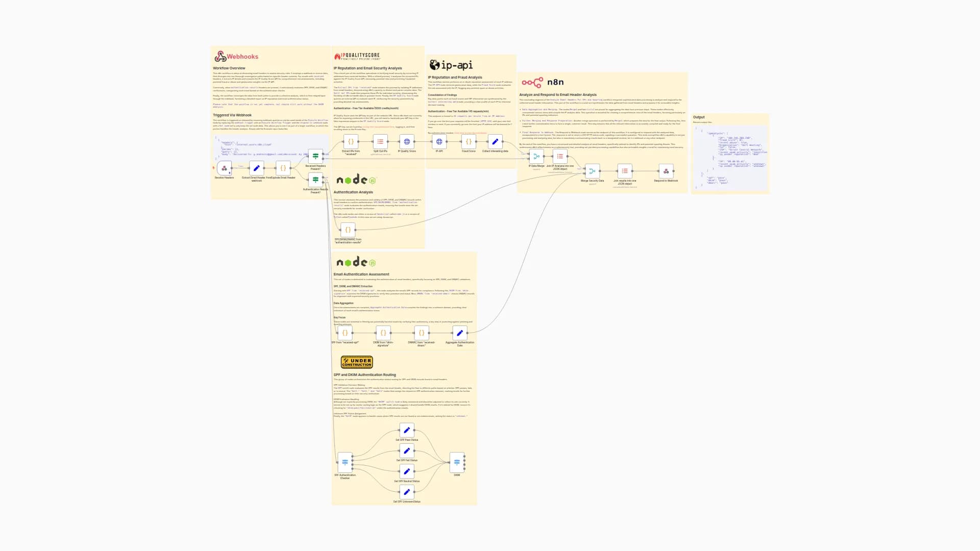The width and height of the screenshot is (980, 551).
Task: Select the Set SPF Fail Status node
Action: 407,450
